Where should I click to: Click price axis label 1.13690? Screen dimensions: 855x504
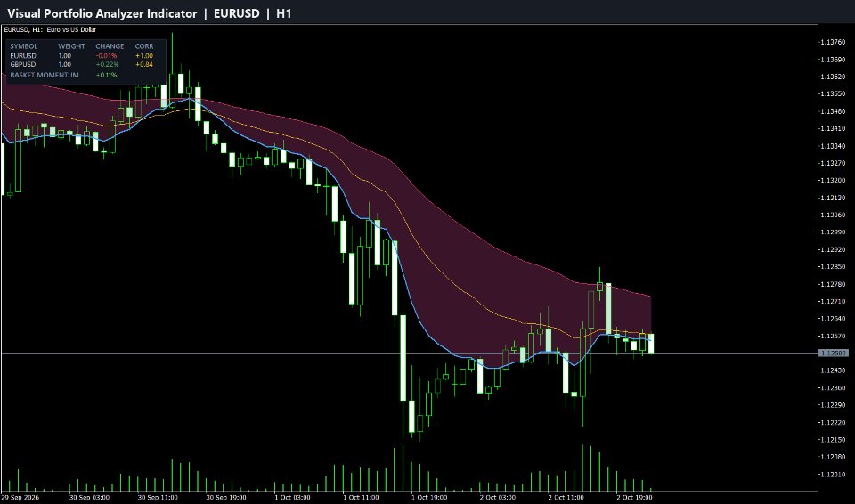coord(835,59)
